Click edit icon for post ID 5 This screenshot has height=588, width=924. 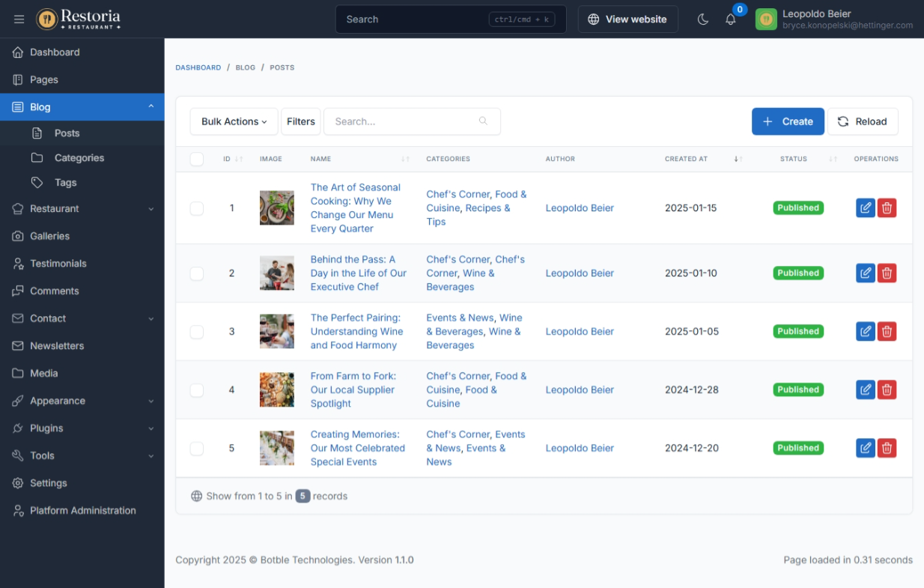tap(865, 448)
